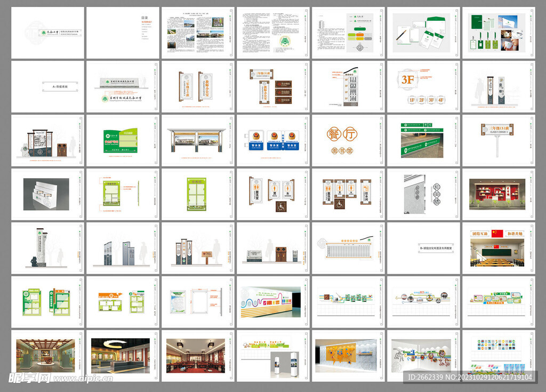Select the green notice board with annotations
The height and width of the screenshot is (392, 546).
(123, 195)
